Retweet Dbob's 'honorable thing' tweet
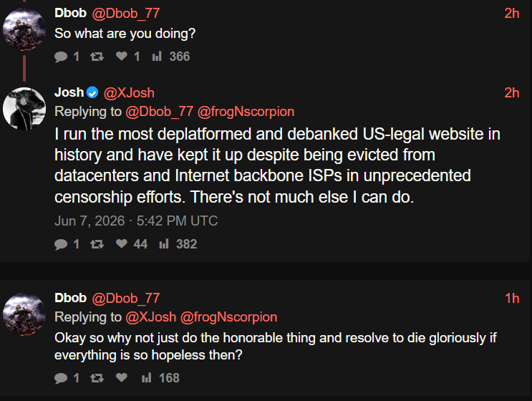532x401 pixels. (x=97, y=378)
